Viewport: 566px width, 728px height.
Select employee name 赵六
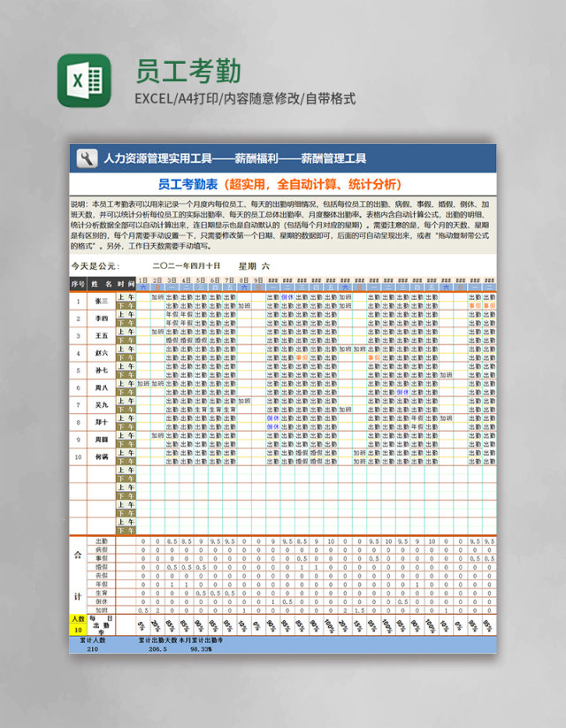pyautogui.click(x=101, y=353)
